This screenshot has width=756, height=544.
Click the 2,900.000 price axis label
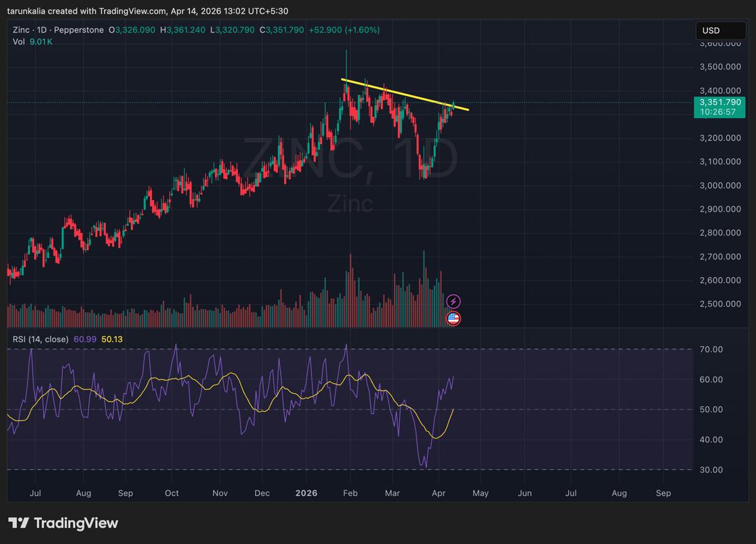click(x=719, y=209)
